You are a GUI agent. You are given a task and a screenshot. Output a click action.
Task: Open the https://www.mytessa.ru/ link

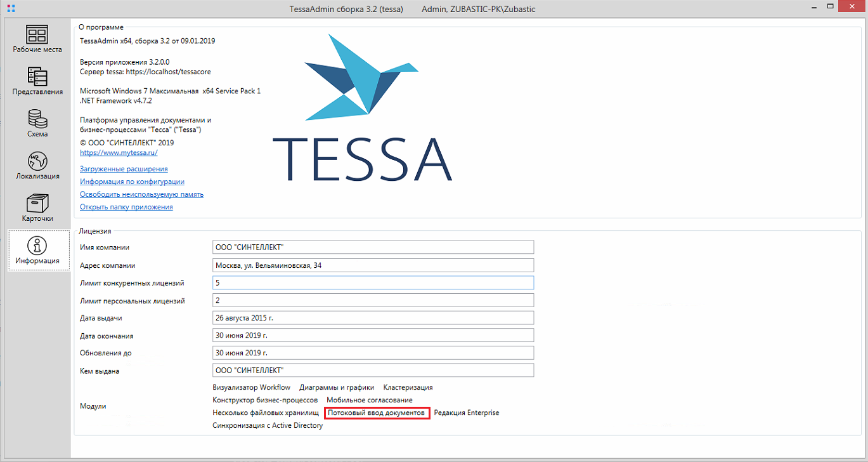[119, 153]
